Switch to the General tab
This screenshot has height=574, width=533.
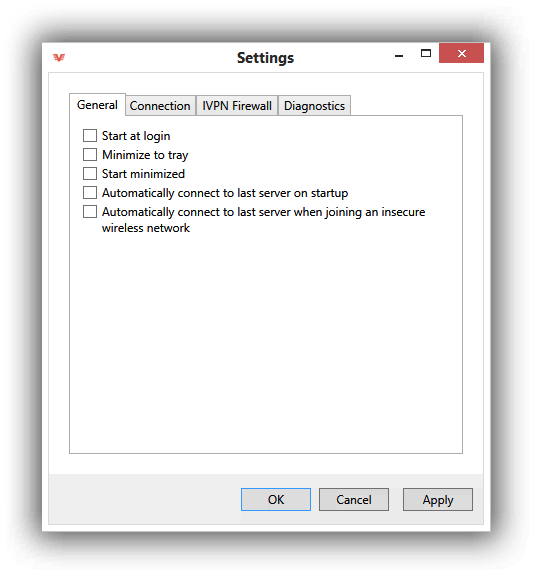tap(97, 105)
